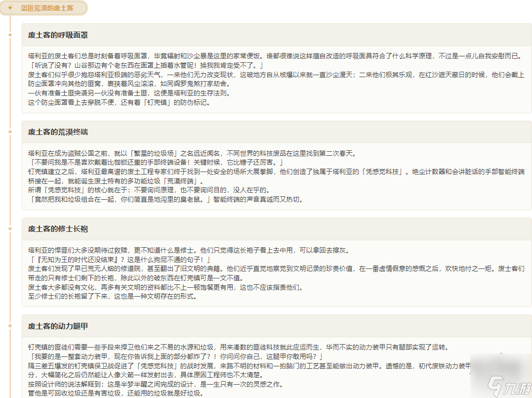Click the line starting 钉壳镇的匪徒们需要一些手段
The height and width of the screenshot is (398, 532).
coord(240,347)
